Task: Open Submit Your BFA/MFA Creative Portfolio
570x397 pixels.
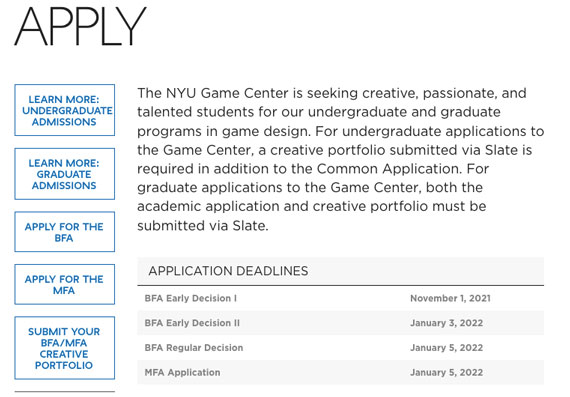Action: [x=65, y=348]
